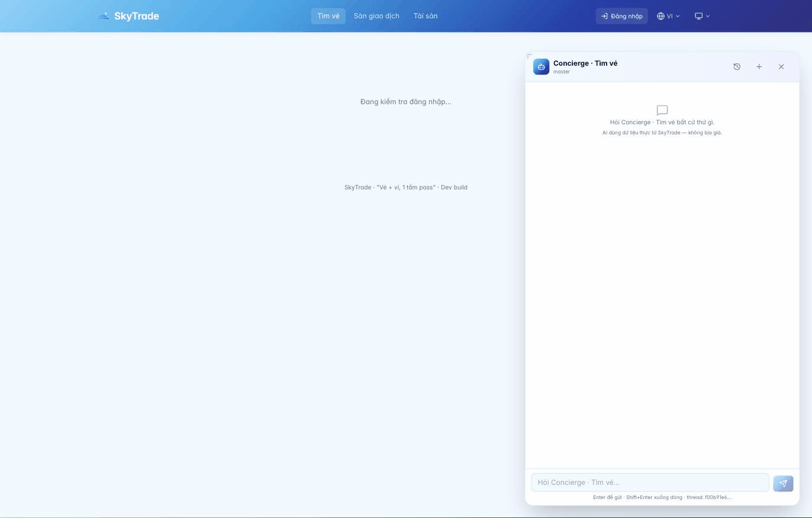Close the Concierge chat panel
The height and width of the screenshot is (518, 812).
pyautogui.click(x=781, y=67)
